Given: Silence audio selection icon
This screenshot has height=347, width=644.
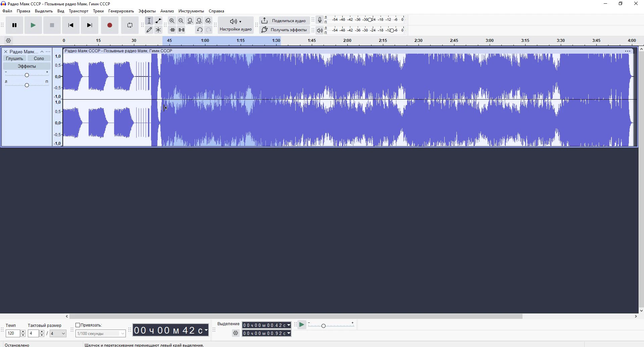Looking at the screenshot, I should click(x=181, y=30).
